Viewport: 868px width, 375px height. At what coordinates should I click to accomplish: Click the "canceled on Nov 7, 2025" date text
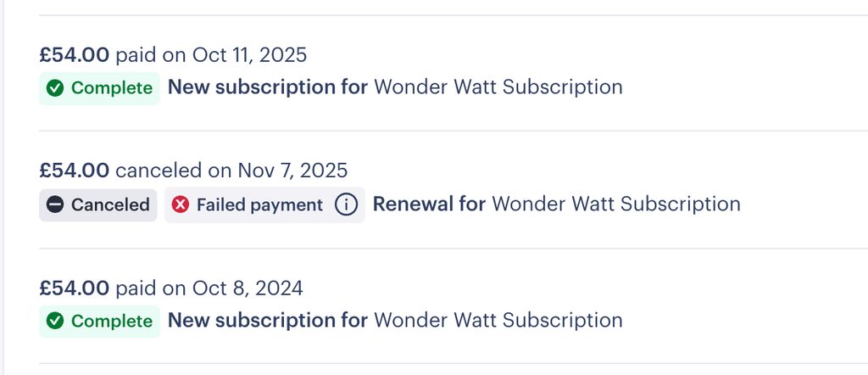pos(231,171)
